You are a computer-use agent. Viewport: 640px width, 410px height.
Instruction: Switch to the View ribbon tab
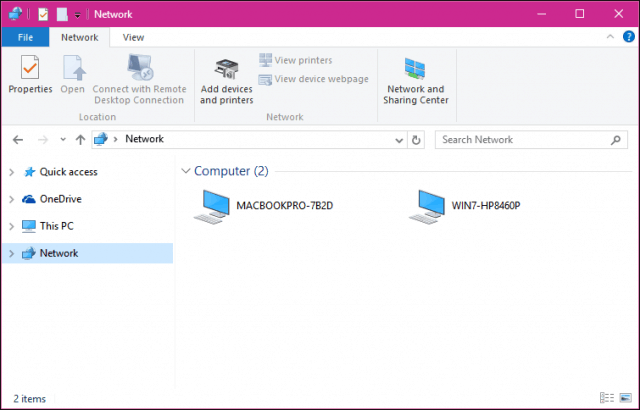pos(133,37)
